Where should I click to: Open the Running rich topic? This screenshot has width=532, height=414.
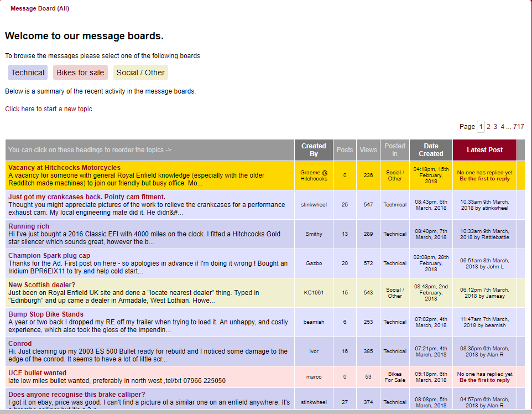pos(29,226)
